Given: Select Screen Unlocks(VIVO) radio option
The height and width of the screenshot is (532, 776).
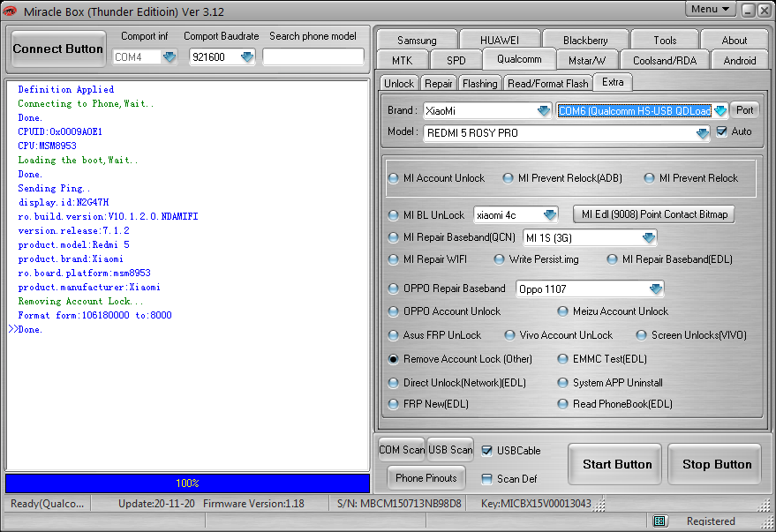Looking at the screenshot, I should 642,336.
